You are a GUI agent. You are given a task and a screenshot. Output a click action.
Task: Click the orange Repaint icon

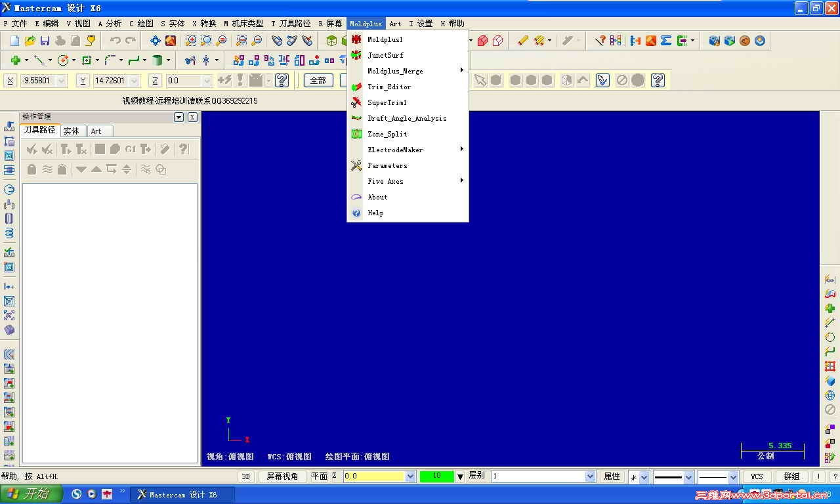(x=171, y=41)
